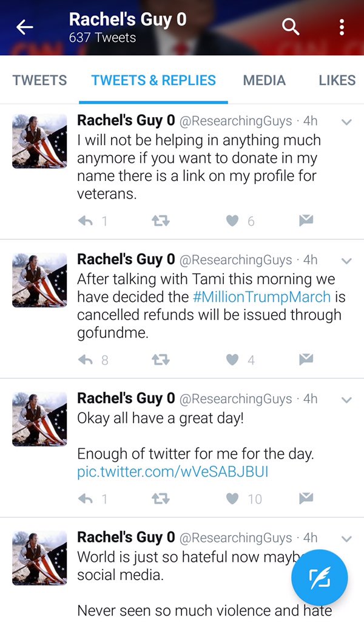Open the three-dot overflow menu
Screen dimensions: 364x622
(x=342, y=27)
